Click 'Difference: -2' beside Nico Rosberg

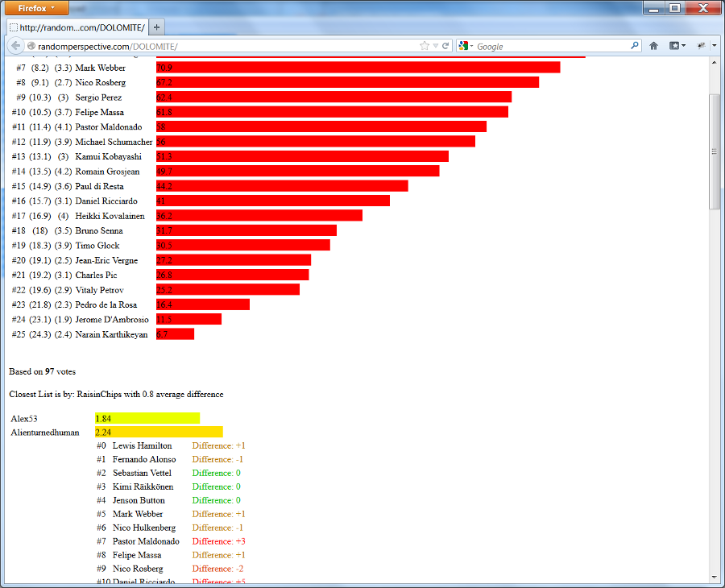(217, 569)
